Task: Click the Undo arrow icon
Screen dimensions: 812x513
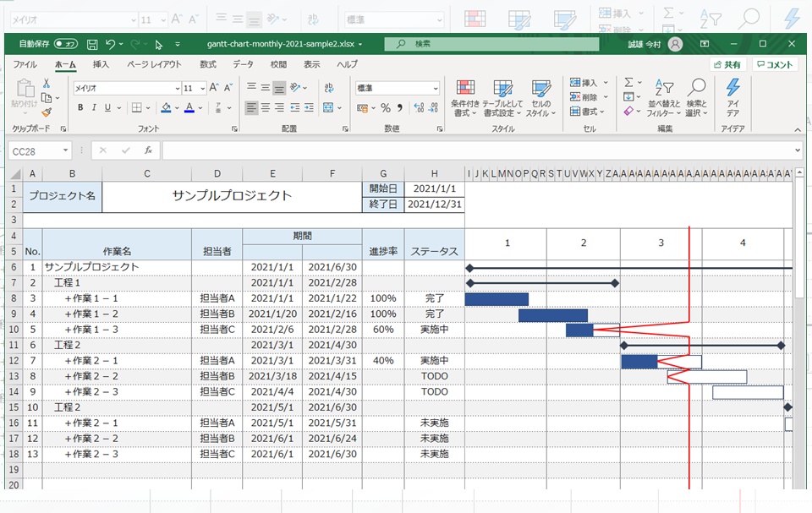Action: pyautogui.click(x=110, y=45)
